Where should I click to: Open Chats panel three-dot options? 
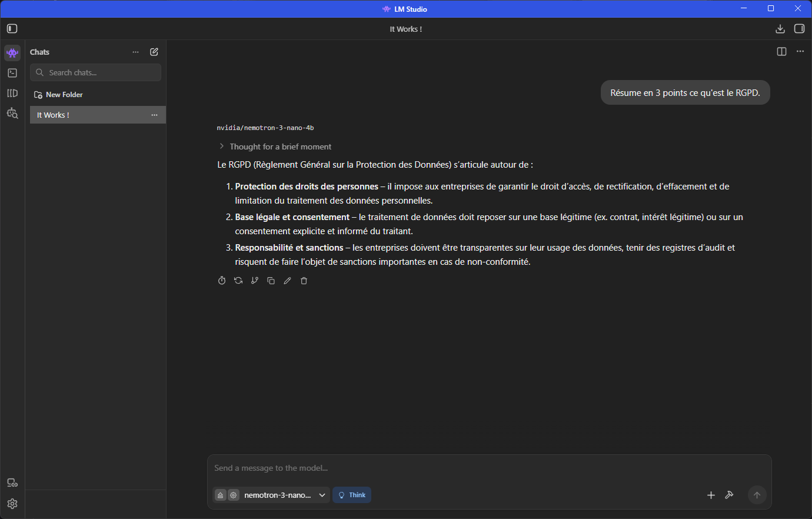tap(135, 52)
